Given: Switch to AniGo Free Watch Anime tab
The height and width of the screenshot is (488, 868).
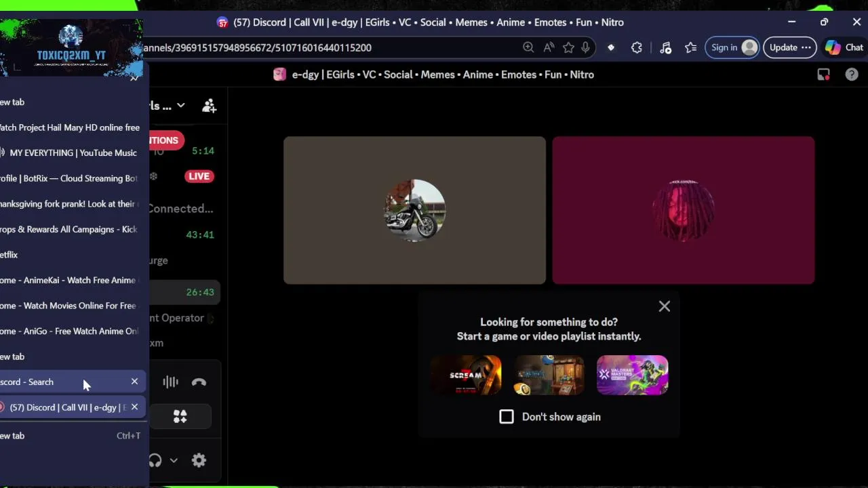Looking at the screenshot, I should click(71, 331).
